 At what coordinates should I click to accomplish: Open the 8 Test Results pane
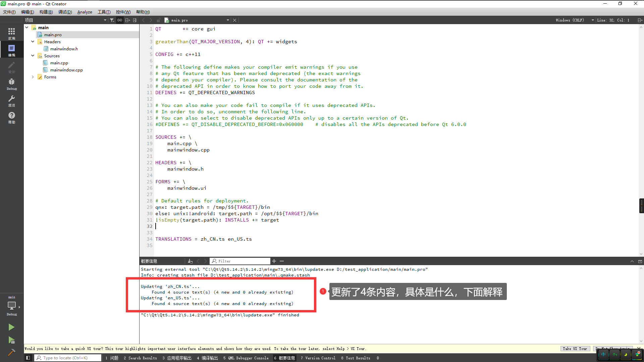click(356, 358)
